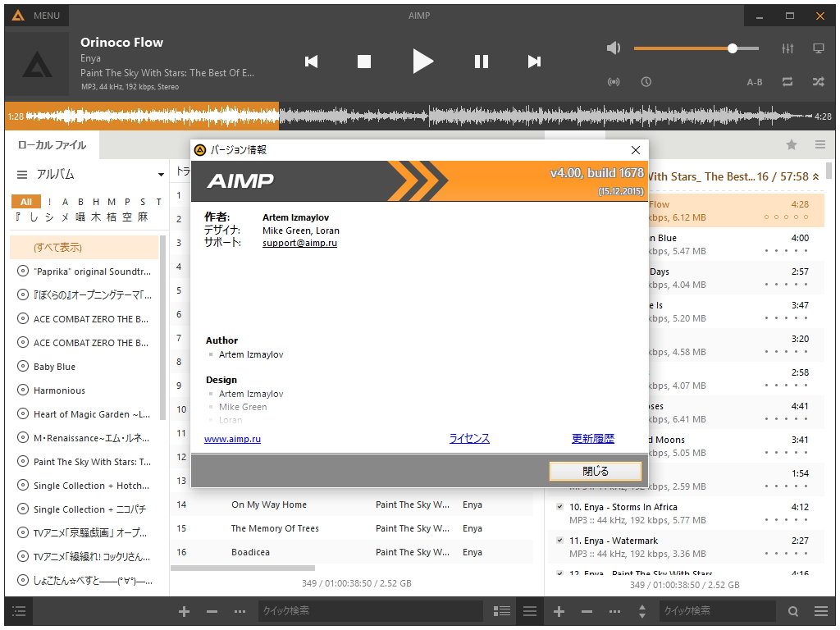The image size is (840, 630).
Task: Open library more options ellipsis
Action: point(240,611)
